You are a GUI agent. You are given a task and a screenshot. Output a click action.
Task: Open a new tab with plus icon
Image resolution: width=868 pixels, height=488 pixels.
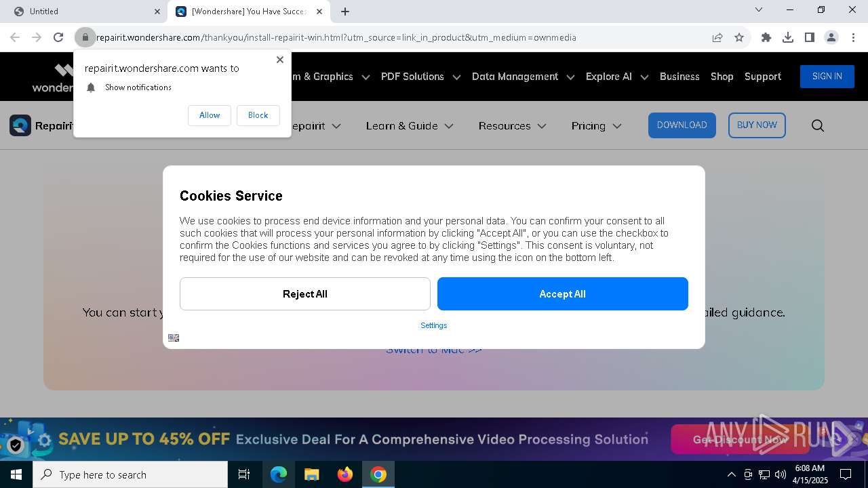click(345, 12)
